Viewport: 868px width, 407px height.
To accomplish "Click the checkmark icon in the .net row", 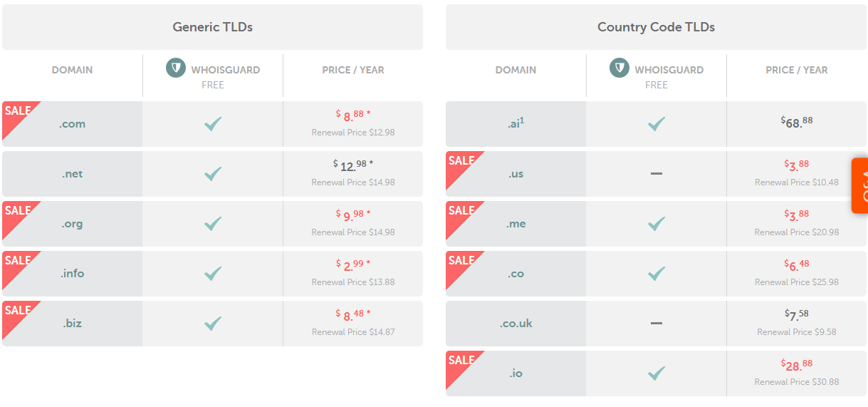I will [x=212, y=174].
